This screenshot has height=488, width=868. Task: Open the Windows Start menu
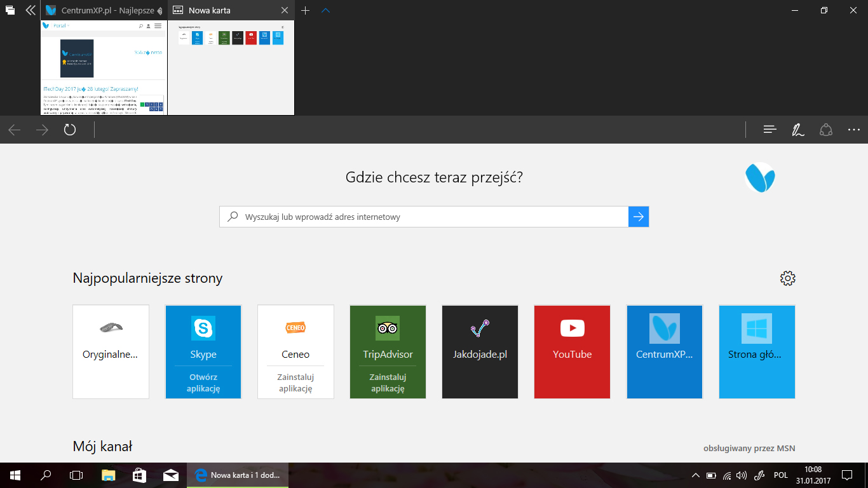15,475
